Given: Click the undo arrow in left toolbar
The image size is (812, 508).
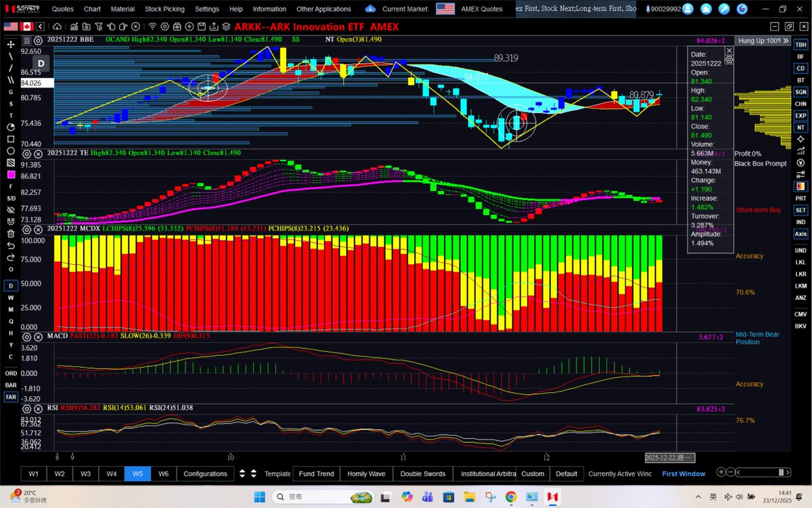Looking at the screenshot, I should [x=11, y=245].
